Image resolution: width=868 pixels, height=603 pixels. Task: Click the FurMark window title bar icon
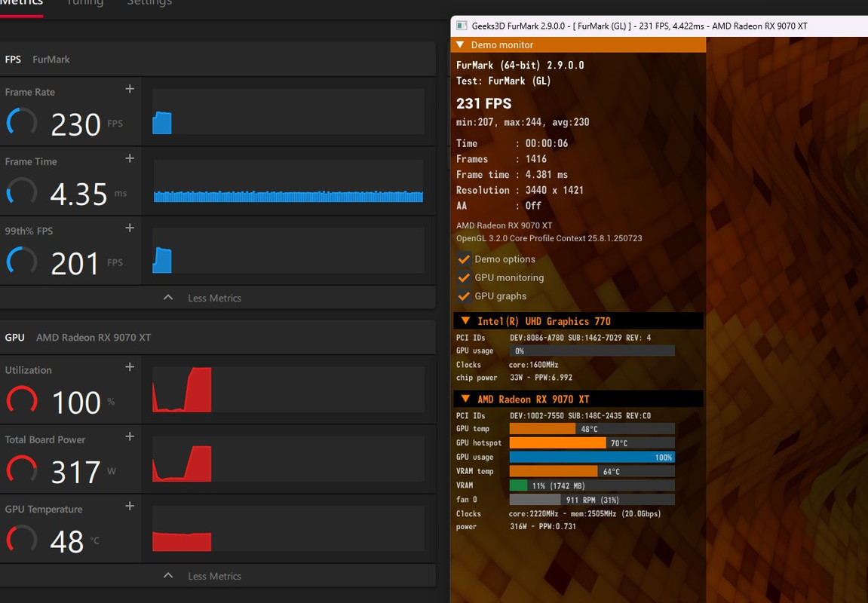462,26
